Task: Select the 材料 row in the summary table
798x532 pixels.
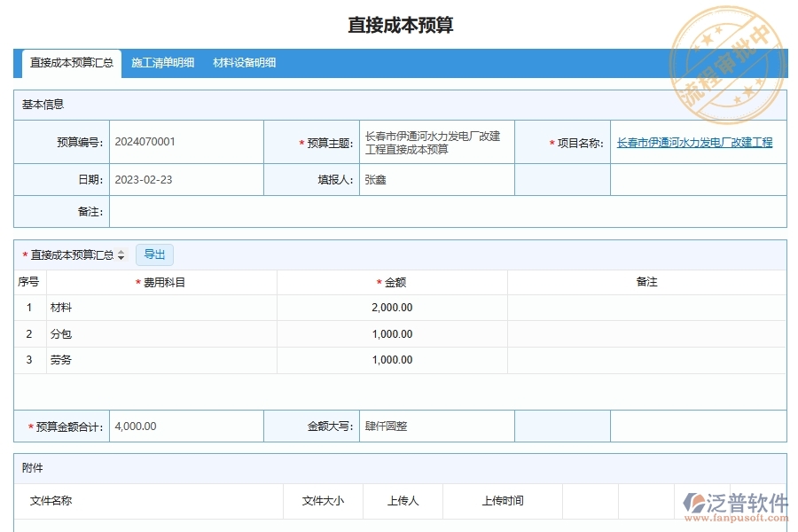Action: click(x=62, y=308)
